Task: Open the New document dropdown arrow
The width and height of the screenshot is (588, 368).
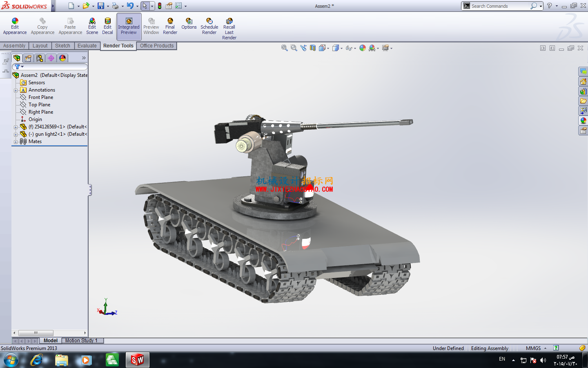Action: (78, 6)
